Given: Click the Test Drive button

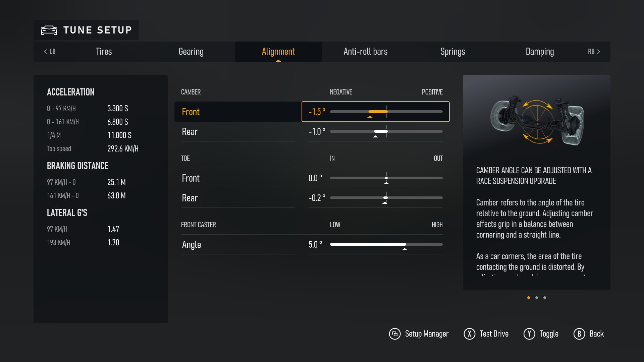Looking at the screenshot, I should (487, 334).
